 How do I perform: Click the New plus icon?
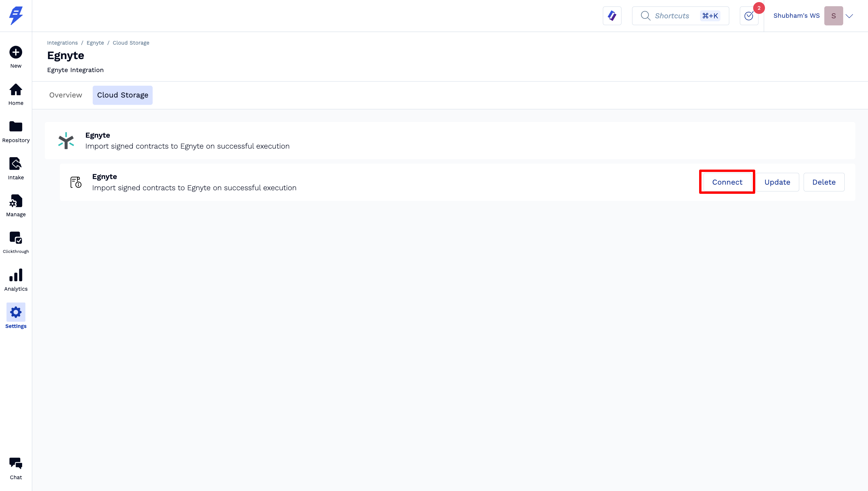click(16, 52)
